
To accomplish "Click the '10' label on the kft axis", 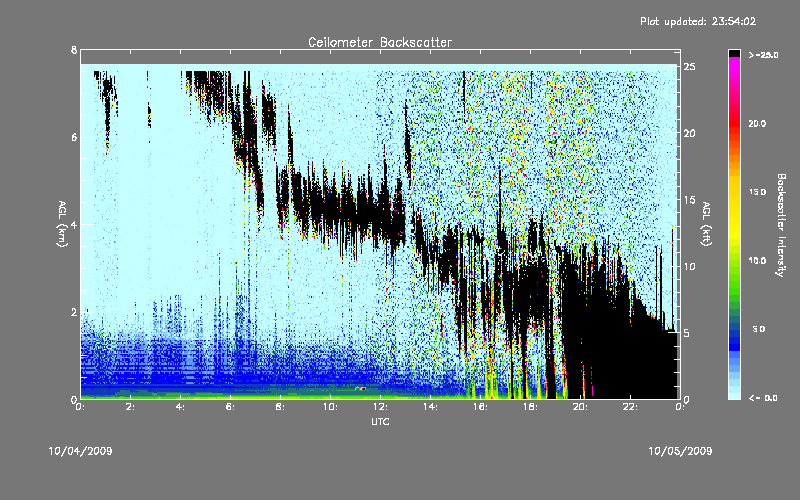I will [x=689, y=267].
